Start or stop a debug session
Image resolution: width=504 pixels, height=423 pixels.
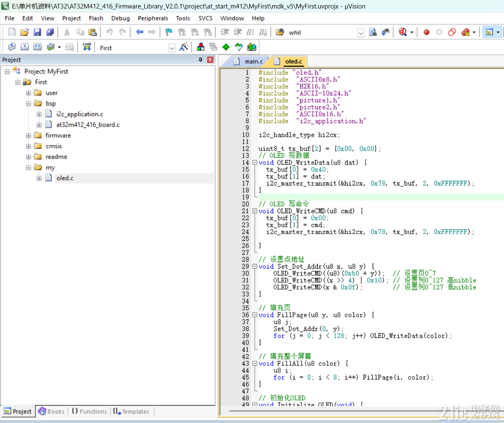(403, 32)
